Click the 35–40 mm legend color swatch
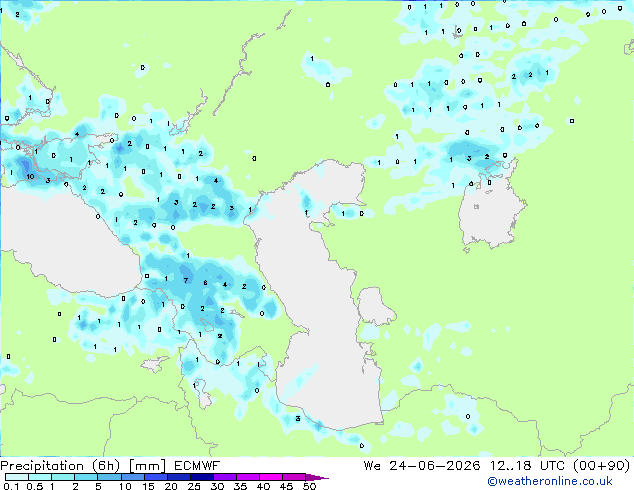 [248, 477]
